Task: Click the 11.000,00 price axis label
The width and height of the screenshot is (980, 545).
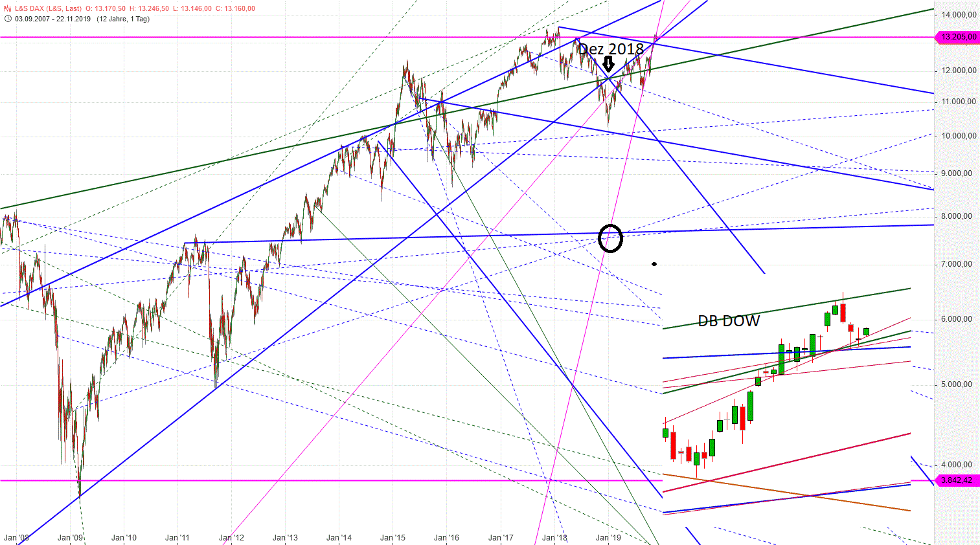Action: (x=959, y=102)
